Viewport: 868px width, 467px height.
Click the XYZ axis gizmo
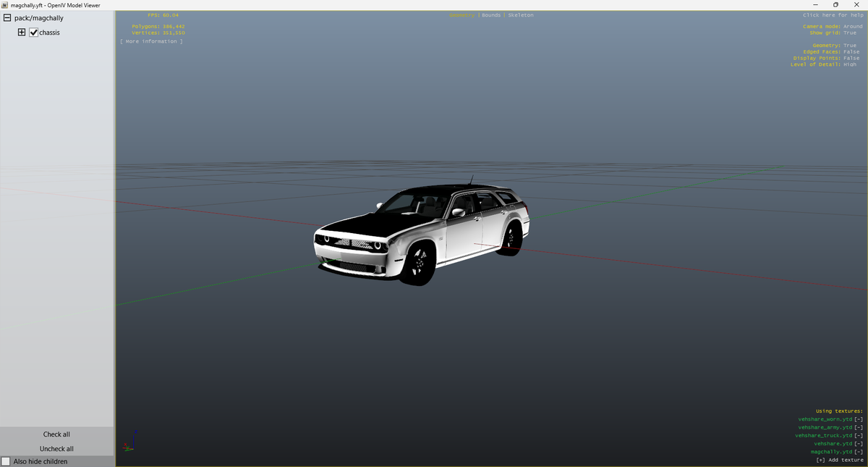point(129,442)
